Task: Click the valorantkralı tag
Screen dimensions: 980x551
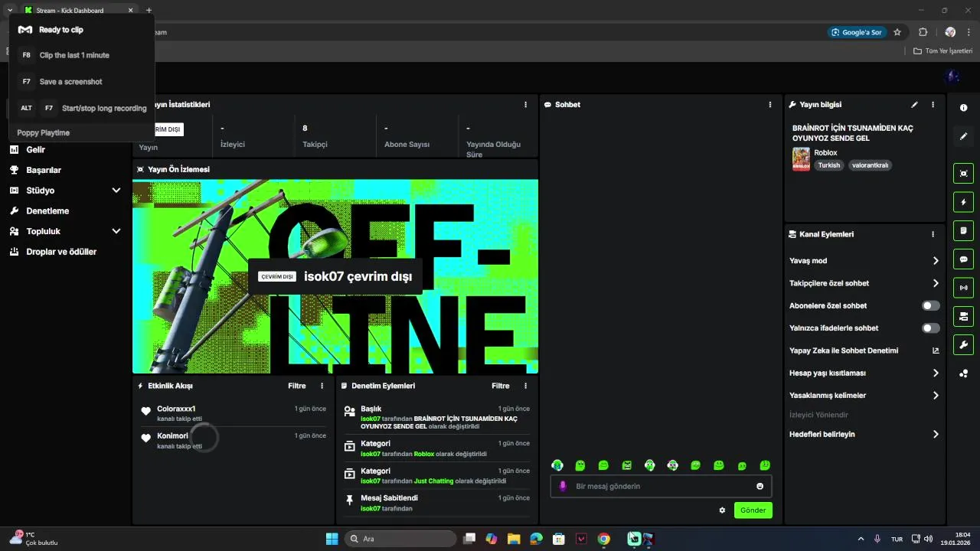Action: 871,165
